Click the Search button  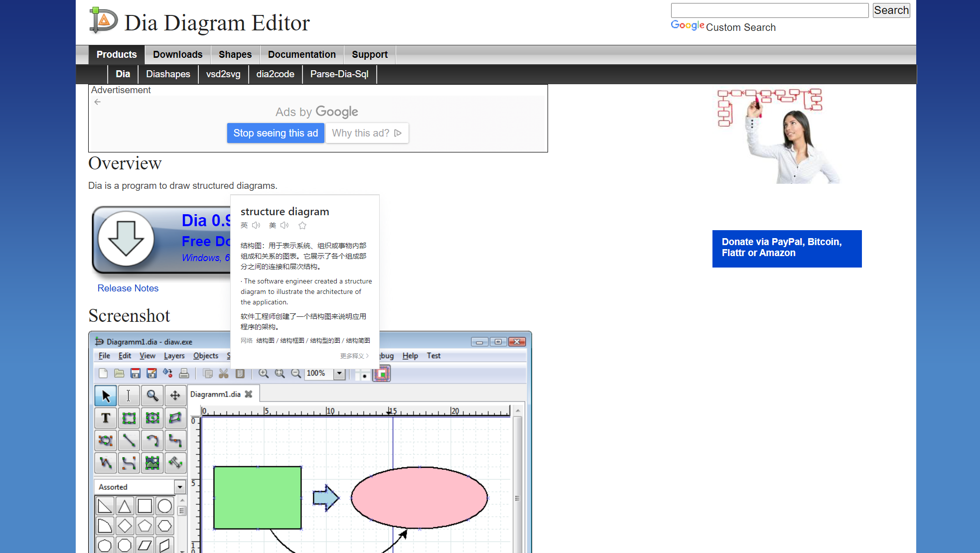click(x=891, y=10)
